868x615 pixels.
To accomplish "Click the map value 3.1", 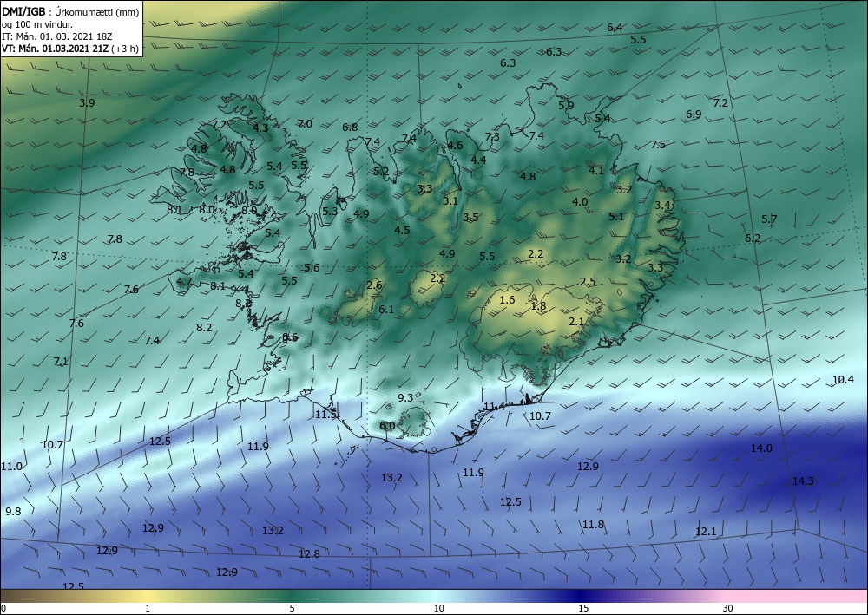I will [x=450, y=200].
